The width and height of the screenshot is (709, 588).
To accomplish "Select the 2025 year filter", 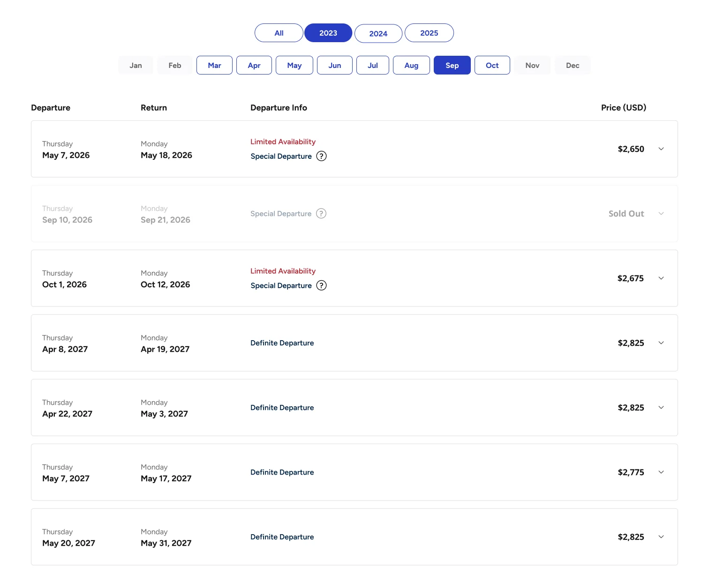I will click(429, 33).
